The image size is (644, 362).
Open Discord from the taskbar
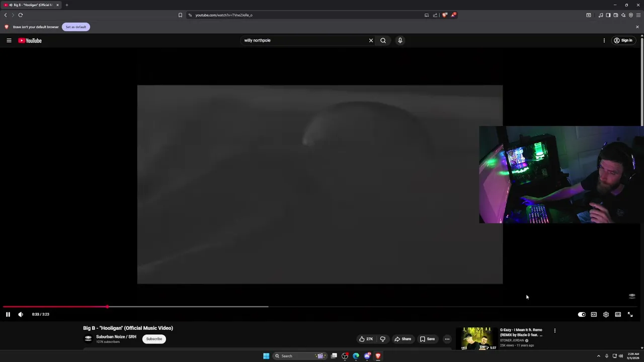click(x=367, y=356)
